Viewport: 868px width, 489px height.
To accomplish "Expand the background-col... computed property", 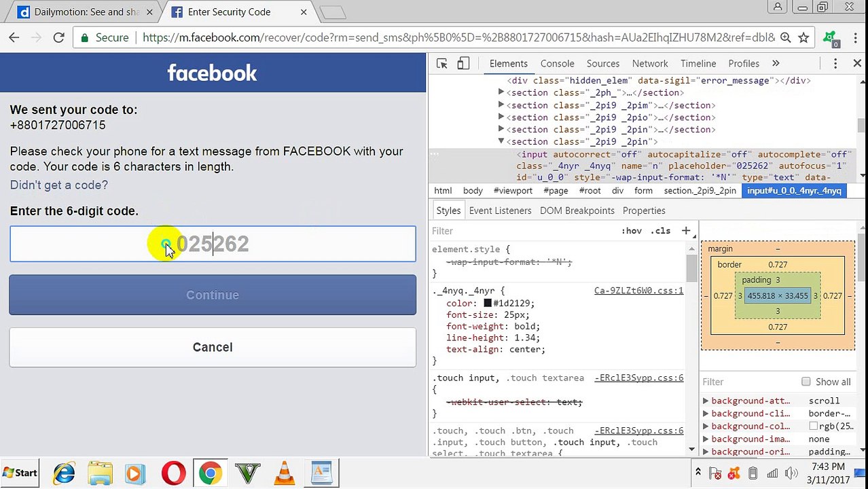I will pos(706,426).
